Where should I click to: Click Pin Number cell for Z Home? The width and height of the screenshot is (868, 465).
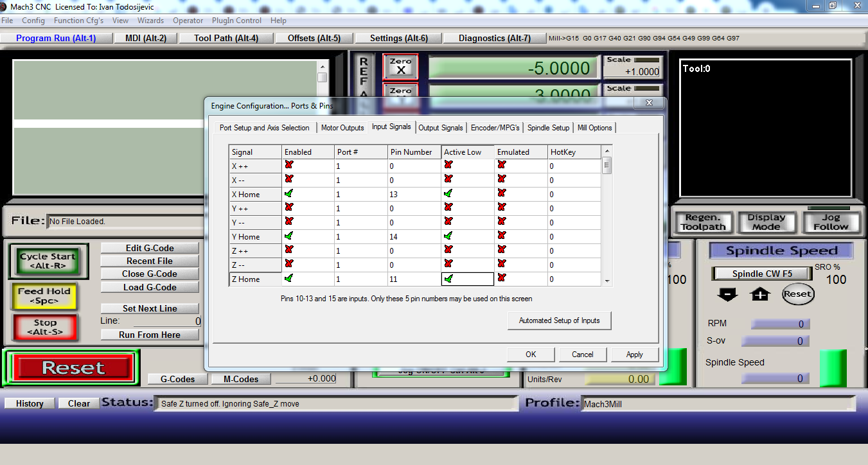pyautogui.click(x=414, y=279)
